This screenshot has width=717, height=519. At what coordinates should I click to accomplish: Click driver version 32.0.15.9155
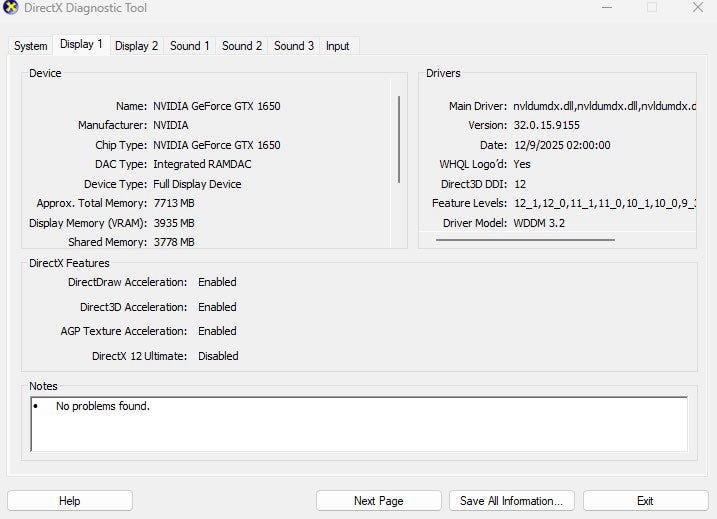546,125
